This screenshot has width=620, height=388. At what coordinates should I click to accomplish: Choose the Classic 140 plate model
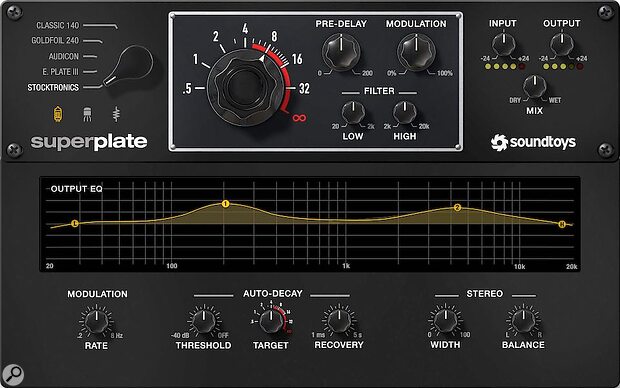tap(58, 25)
